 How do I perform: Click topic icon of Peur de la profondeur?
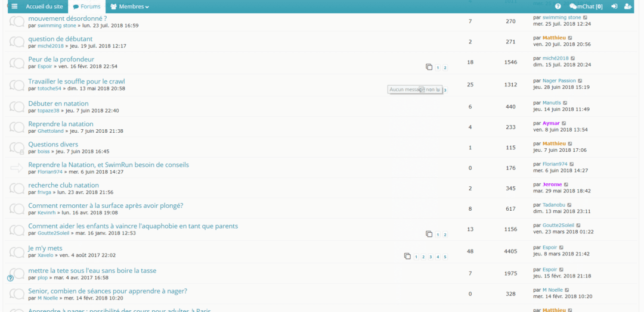[x=17, y=63]
